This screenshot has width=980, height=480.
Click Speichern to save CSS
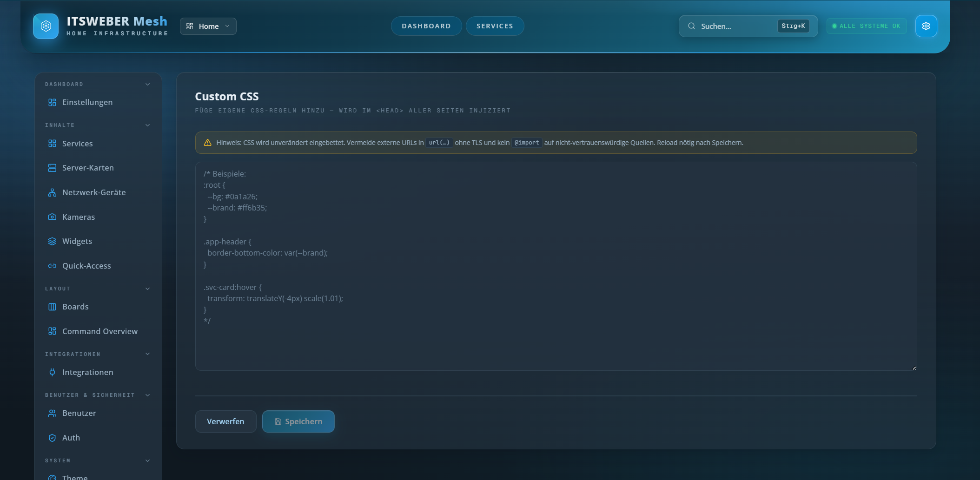pos(298,421)
